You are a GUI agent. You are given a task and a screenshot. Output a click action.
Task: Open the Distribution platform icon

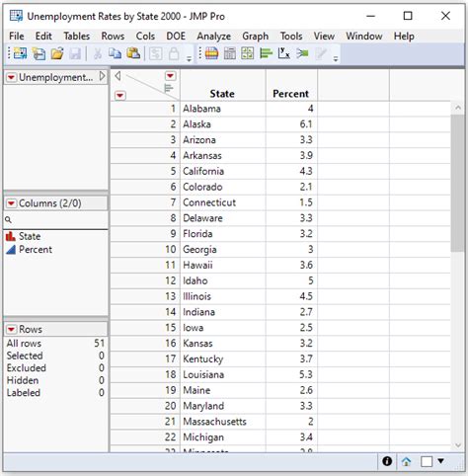click(212, 53)
